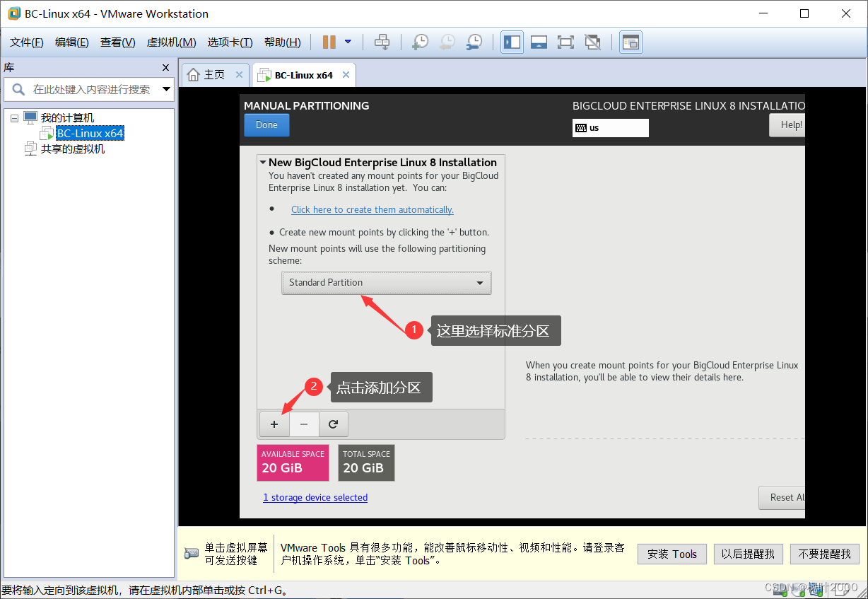Select the Send Ctrl+Alt+Del icon
Viewport: 868px width, 599px height.
click(x=382, y=42)
